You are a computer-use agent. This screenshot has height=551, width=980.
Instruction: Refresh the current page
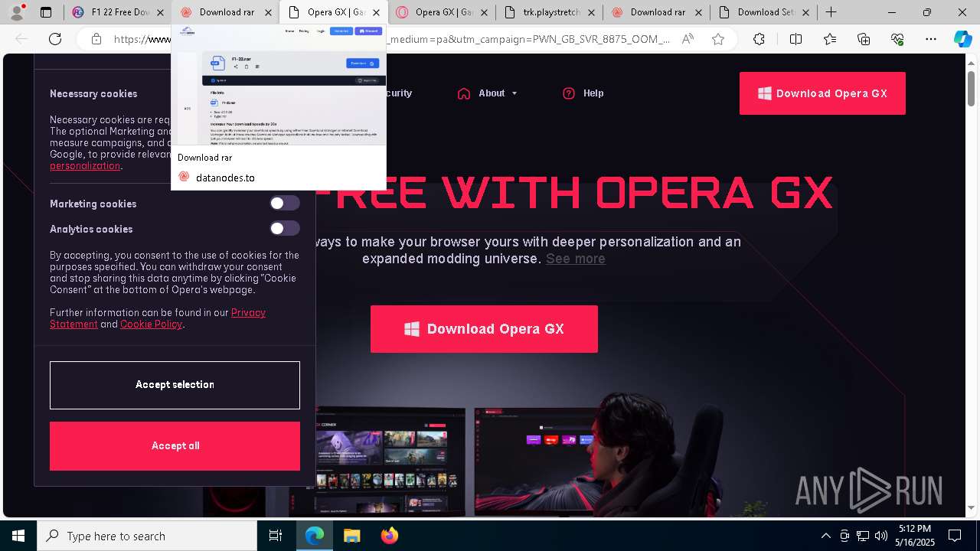click(x=55, y=39)
